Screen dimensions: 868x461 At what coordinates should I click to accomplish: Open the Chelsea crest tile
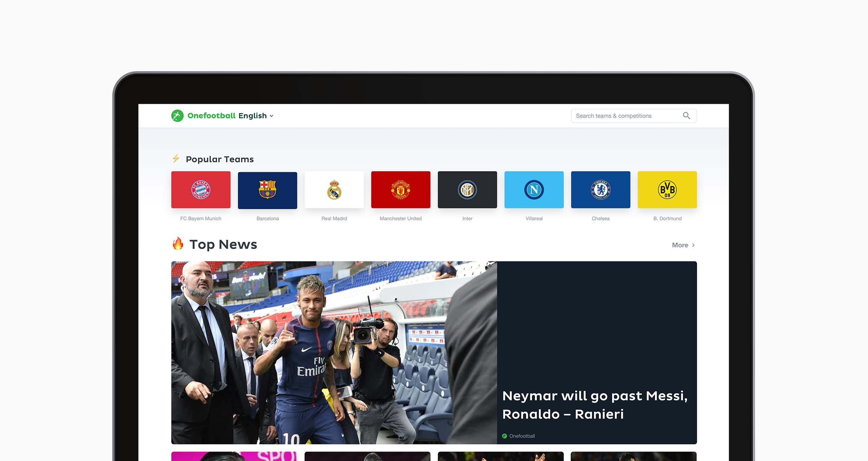600,189
